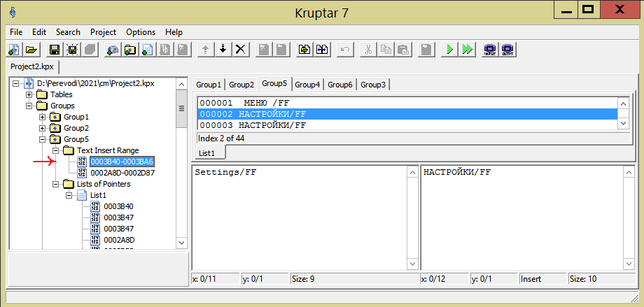Select pointer 0003B40 under List1
Image resolution: width=644 pixels, height=307 pixels.
118,206
